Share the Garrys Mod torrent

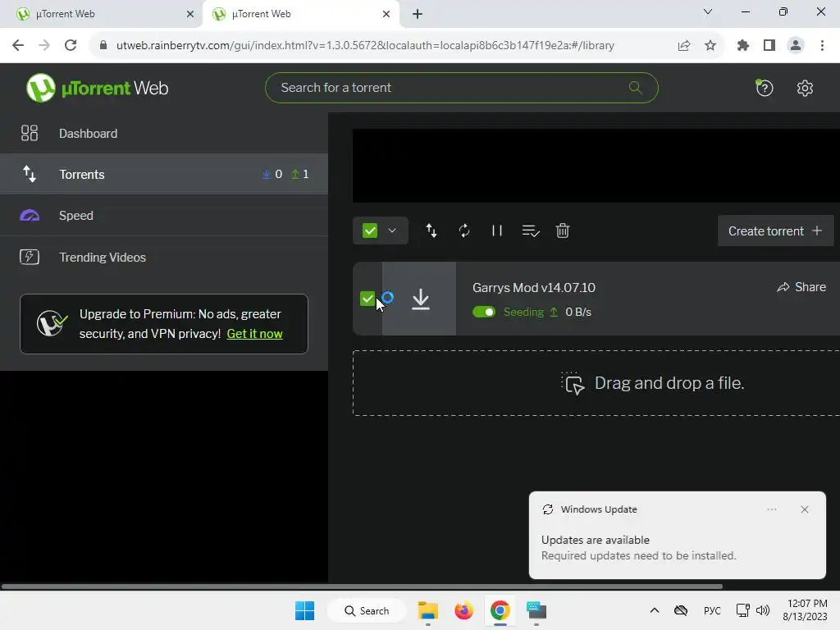click(801, 287)
